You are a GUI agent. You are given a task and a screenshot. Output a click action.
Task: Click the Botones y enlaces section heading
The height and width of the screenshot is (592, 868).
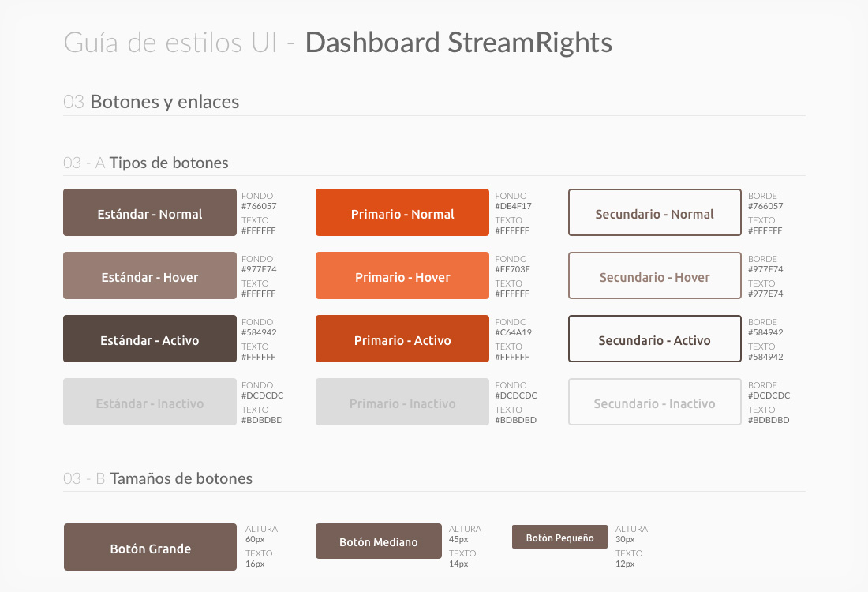click(164, 102)
